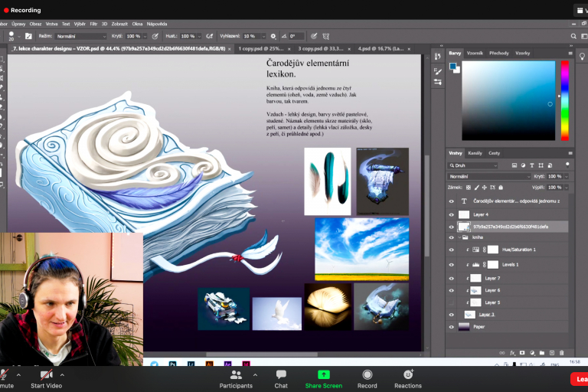Hide the Paper layer
The image size is (588, 392).
coord(451,326)
